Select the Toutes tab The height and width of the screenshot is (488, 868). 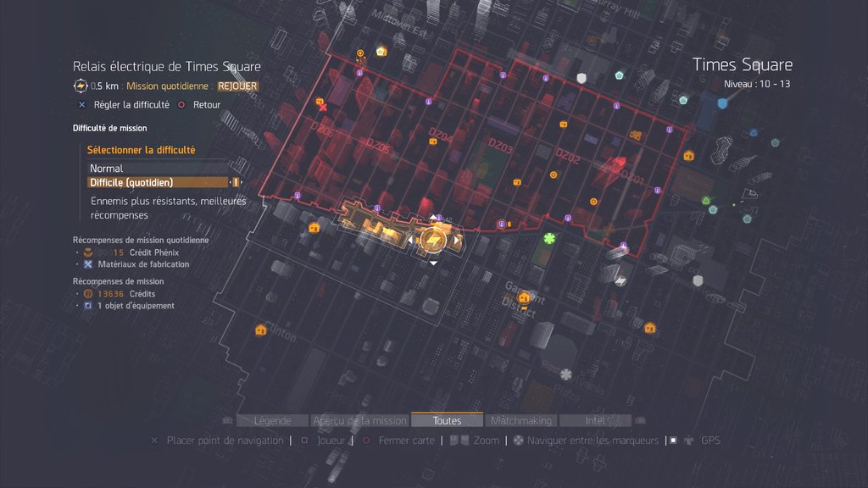448,420
